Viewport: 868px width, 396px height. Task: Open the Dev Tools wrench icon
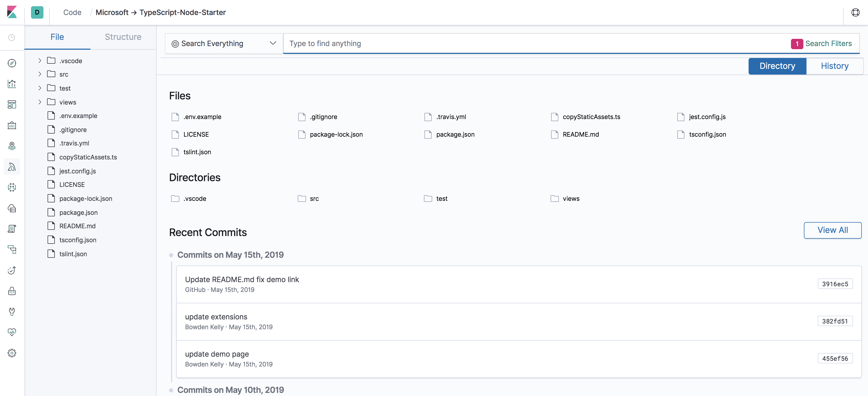coord(12,311)
